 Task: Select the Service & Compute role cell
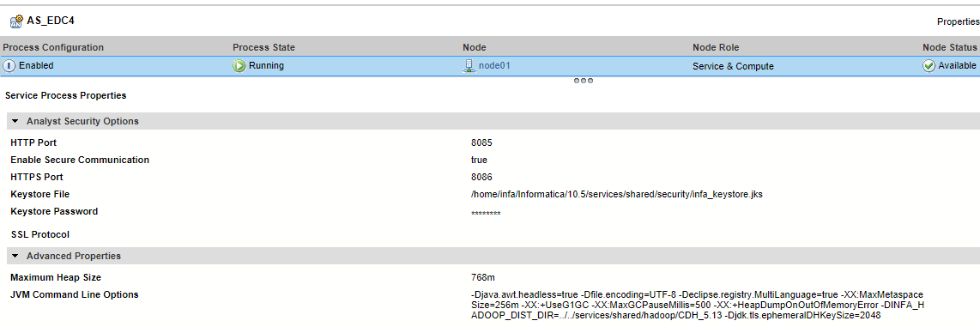[x=733, y=66]
